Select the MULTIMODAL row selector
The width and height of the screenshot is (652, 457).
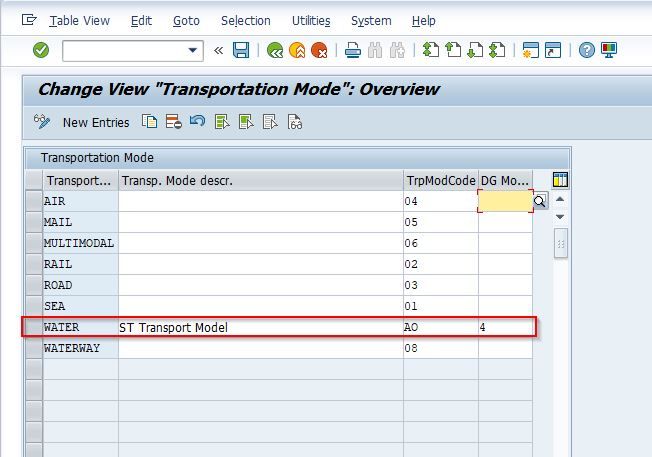pos(34,243)
